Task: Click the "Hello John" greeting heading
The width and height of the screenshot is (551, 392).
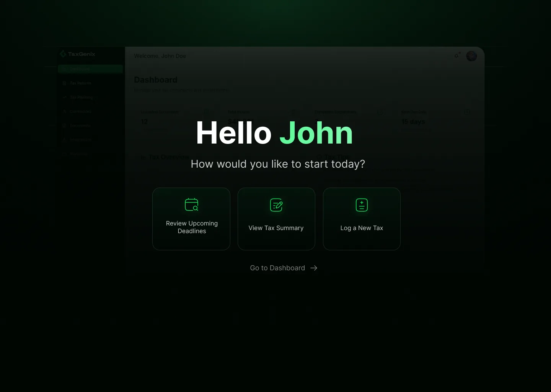Action: pyautogui.click(x=274, y=133)
